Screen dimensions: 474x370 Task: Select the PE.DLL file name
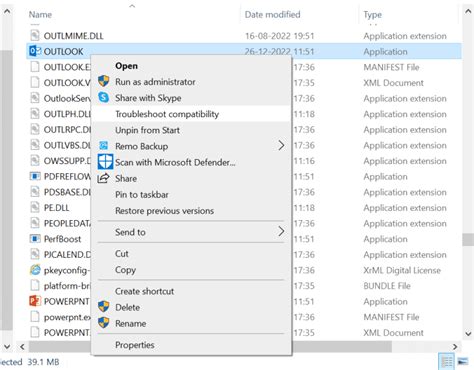[57, 208]
